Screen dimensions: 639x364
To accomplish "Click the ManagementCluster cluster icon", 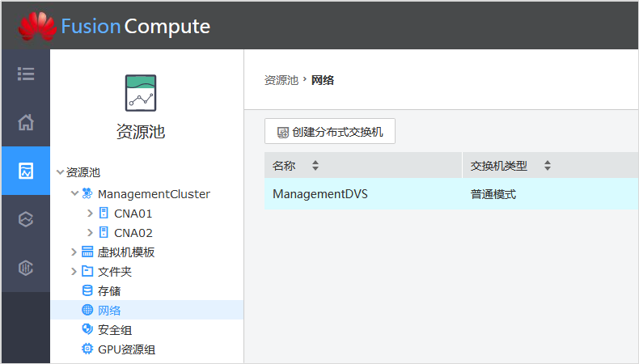I will [x=87, y=193].
